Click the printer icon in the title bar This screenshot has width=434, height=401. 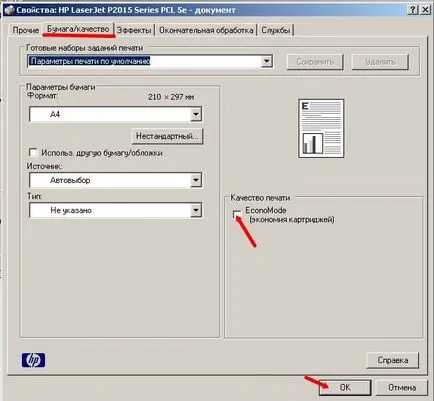[9, 10]
